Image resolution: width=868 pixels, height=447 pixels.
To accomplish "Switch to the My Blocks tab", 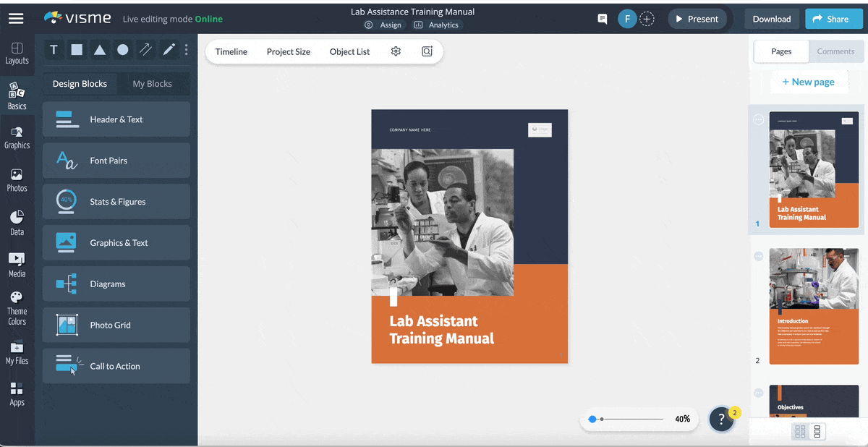I will click(153, 83).
